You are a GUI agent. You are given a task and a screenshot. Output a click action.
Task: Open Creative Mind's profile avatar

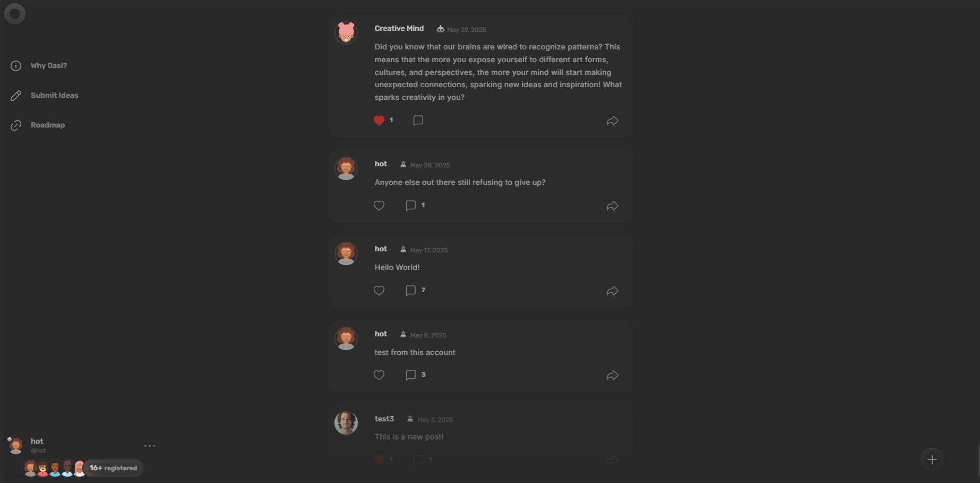point(346,33)
